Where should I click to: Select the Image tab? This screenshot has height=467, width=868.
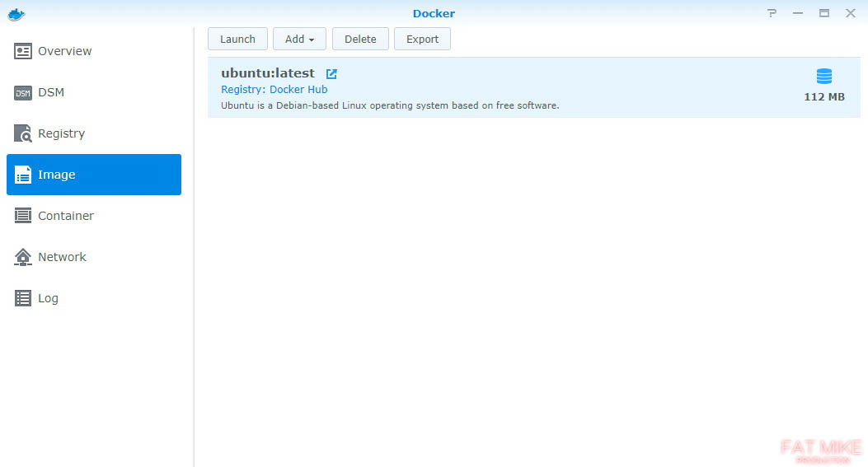[x=93, y=175]
